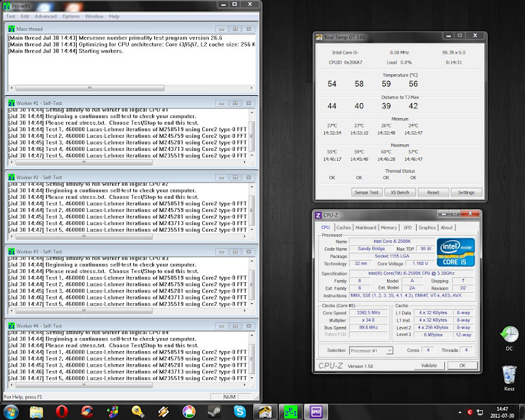Click the CPU-Z title bar icon

tap(318, 215)
